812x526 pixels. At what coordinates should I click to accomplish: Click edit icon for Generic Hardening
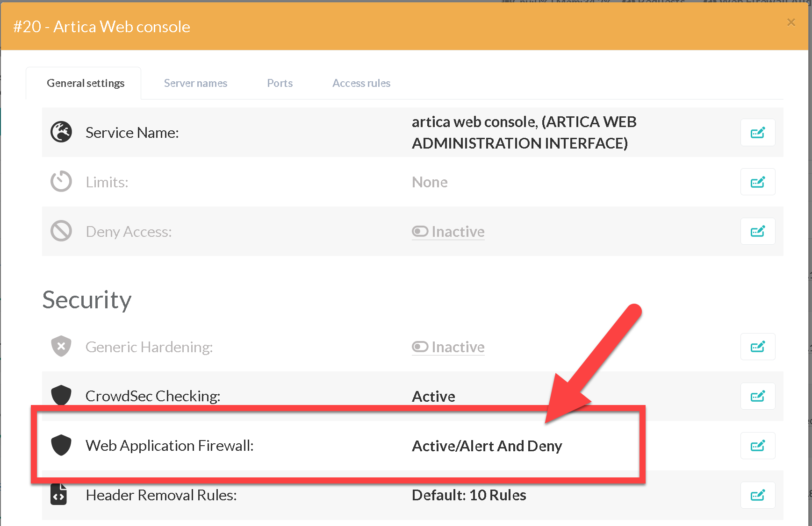click(x=757, y=347)
